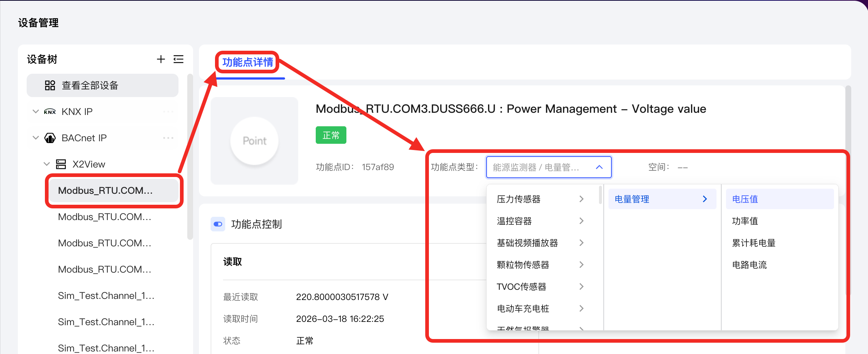868x354 pixels.
Task: Click the KNX protocol icon next to KNX IP
Action: [x=50, y=111]
